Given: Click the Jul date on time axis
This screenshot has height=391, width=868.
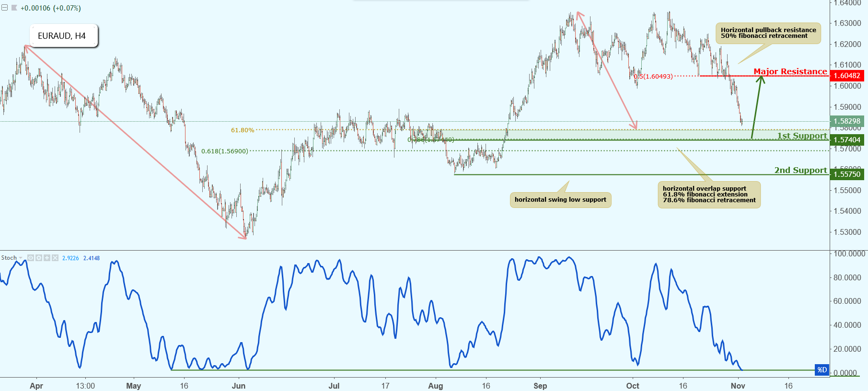Looking at the screenshot, I should [x=334, y=386].
